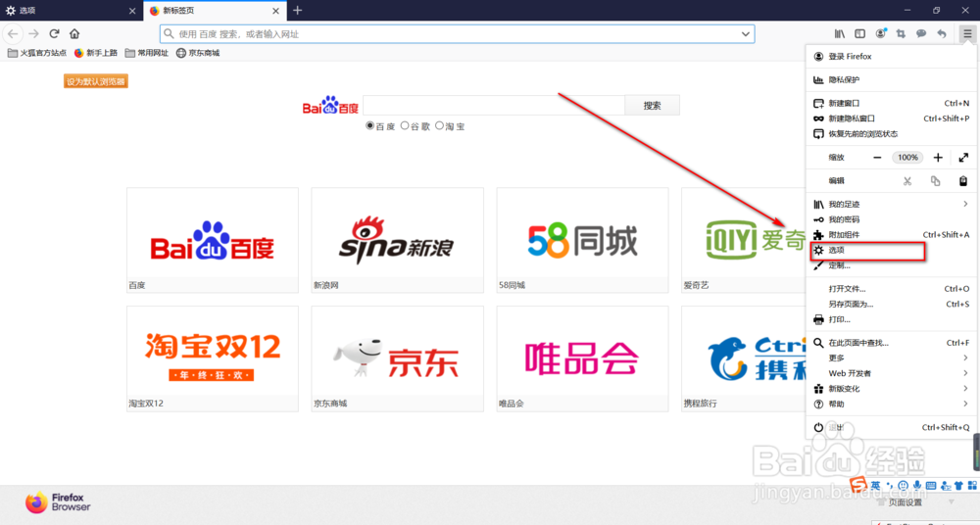This screenshot has width=980, height=525.
Task: Open the URL bar history dropdown arrow
Action: click(745, 33)
